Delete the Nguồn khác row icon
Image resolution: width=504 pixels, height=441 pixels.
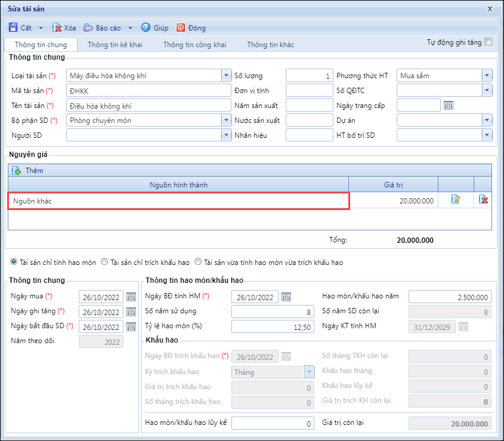click(x=484, y=201)
